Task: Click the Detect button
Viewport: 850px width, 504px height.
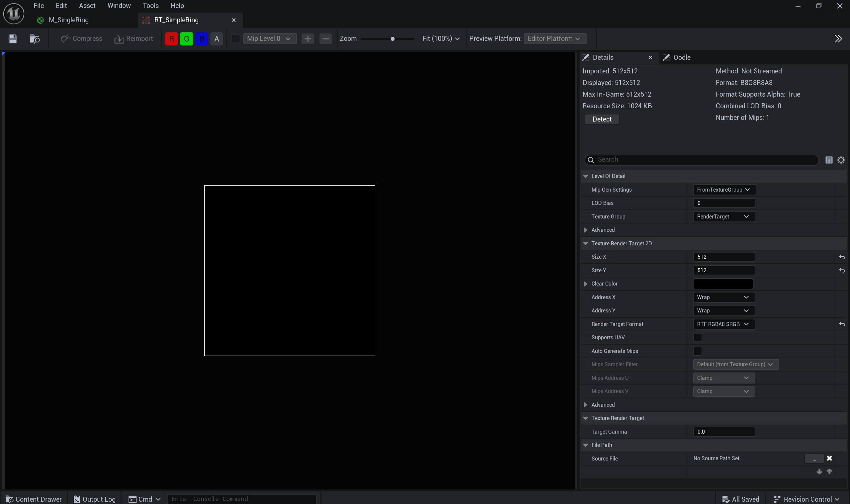Action: tap(602, 119)
